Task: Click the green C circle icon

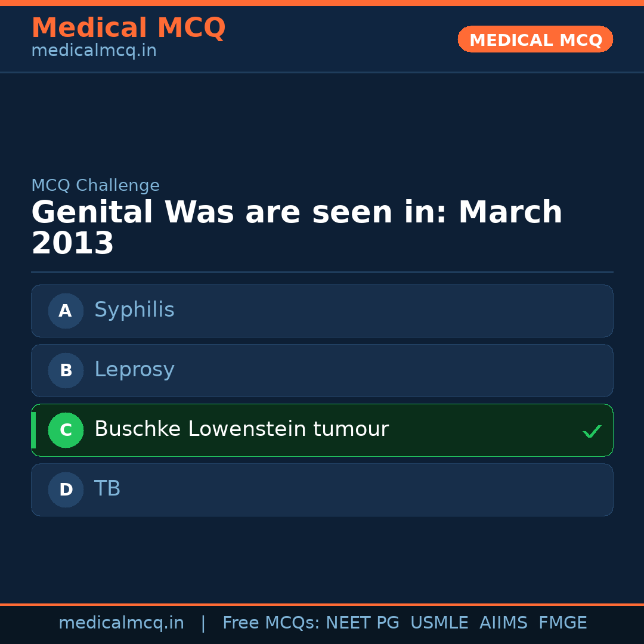Action: click(66, 430)
